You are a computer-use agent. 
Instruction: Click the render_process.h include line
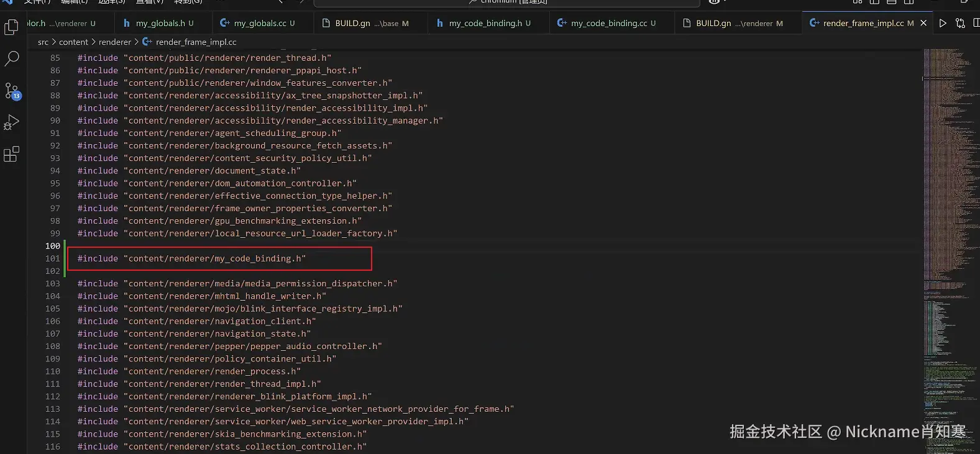(x=189, y=371)
